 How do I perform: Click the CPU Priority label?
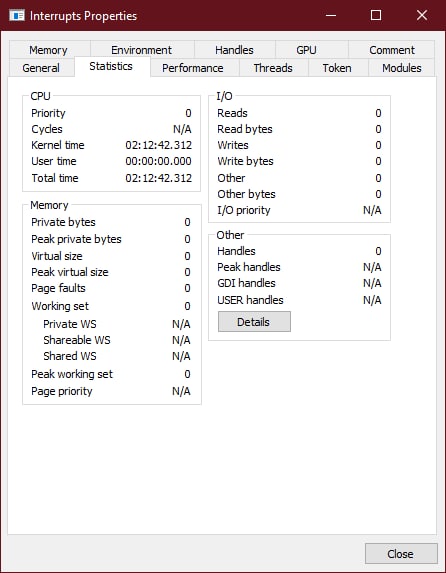[48, 113]
